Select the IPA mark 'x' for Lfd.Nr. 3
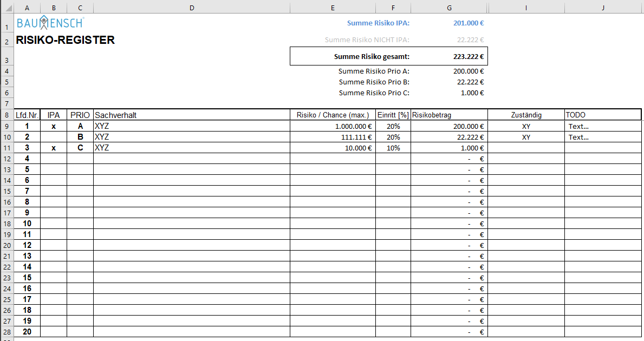Viewport: 644px width, 341px height. point(54,148)
